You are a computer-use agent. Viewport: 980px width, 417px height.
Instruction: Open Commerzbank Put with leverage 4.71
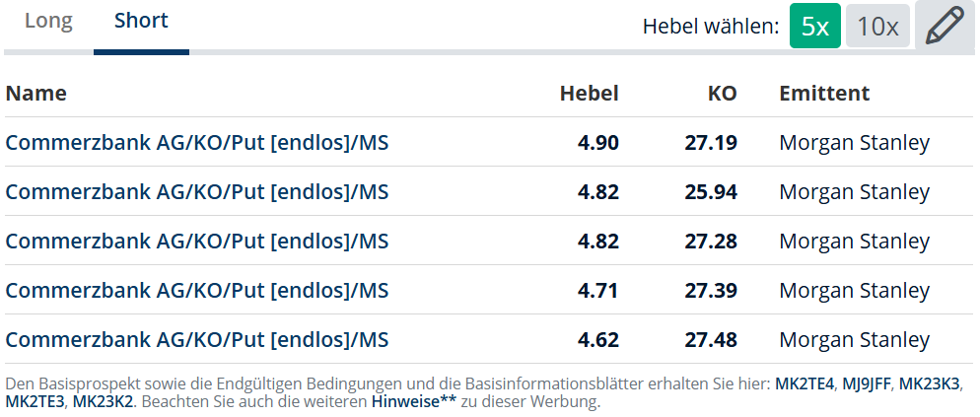pos(197,290)
